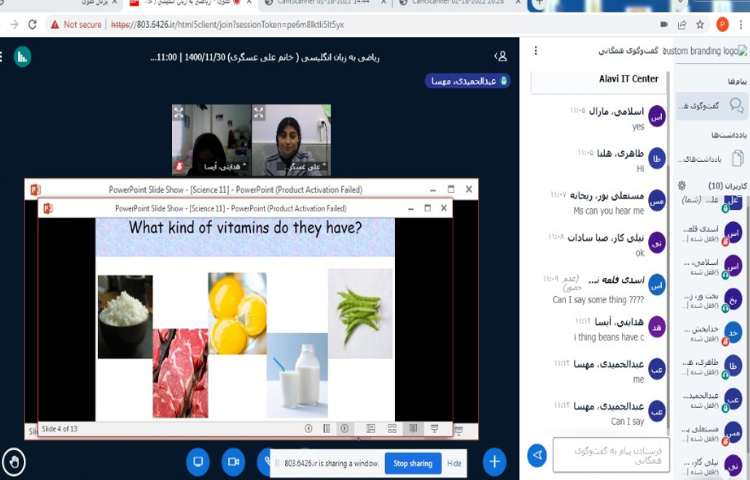The width and height of the screenshot is (750, 480).
Task: Click the Slide Sorter view icon
Action: (x=392, y=429)
